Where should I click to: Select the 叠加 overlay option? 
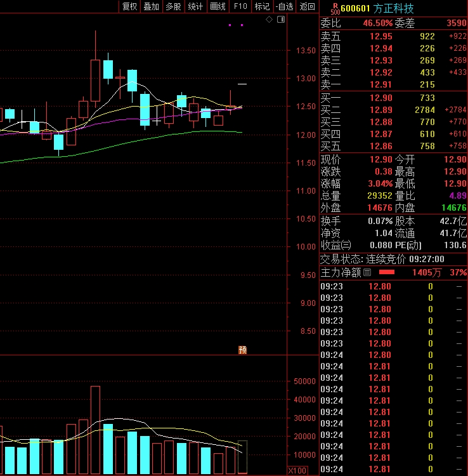152,6
